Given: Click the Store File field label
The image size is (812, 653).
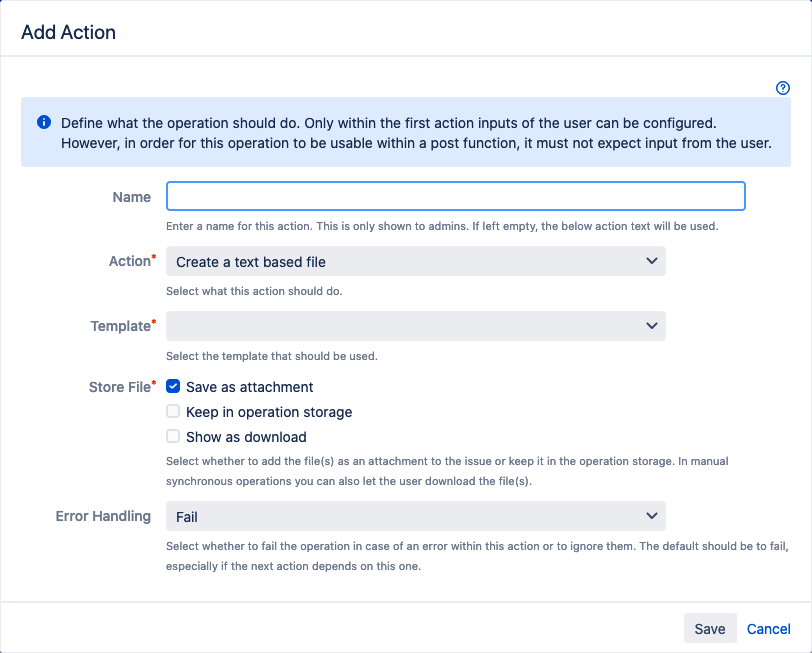Looking at the screenshot, I should [x=118, y=387].
